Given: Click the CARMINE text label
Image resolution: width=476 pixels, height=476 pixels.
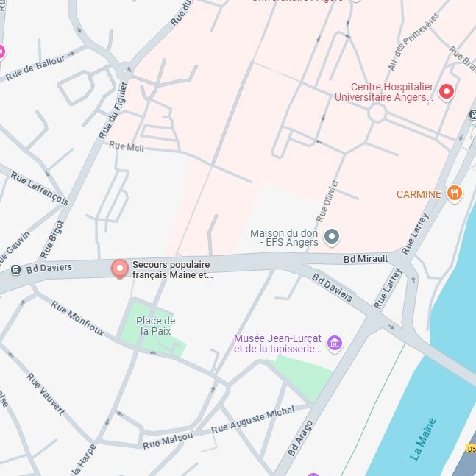Looking at the screenshot, I should pyautogui.click(x=419, y=194).
